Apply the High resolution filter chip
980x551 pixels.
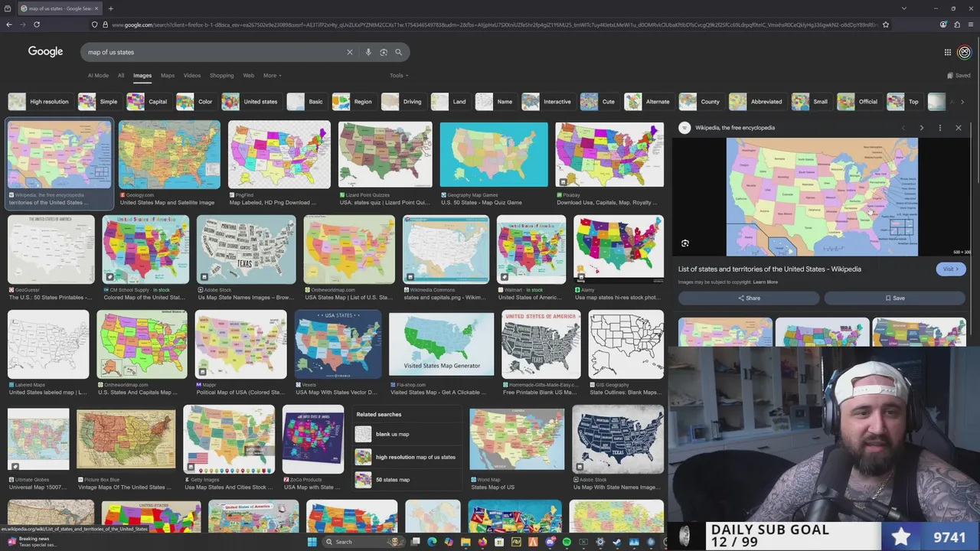(40, 102)
